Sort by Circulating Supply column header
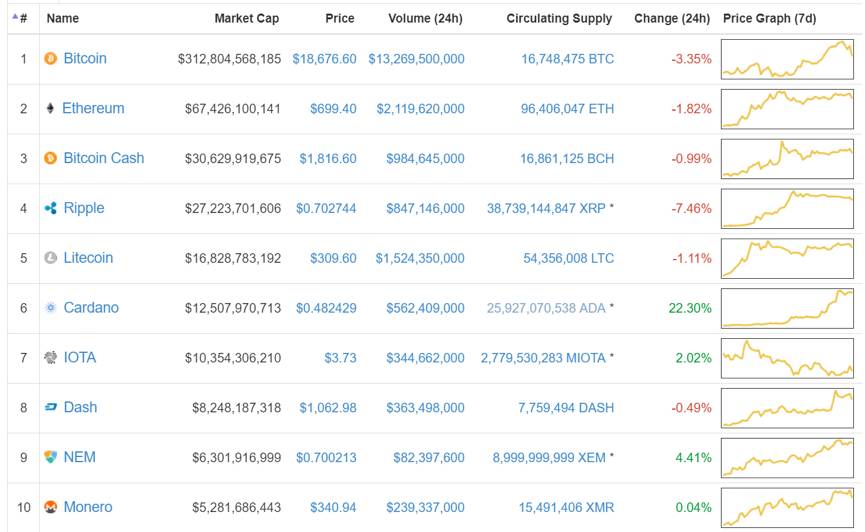 point(559,18)
